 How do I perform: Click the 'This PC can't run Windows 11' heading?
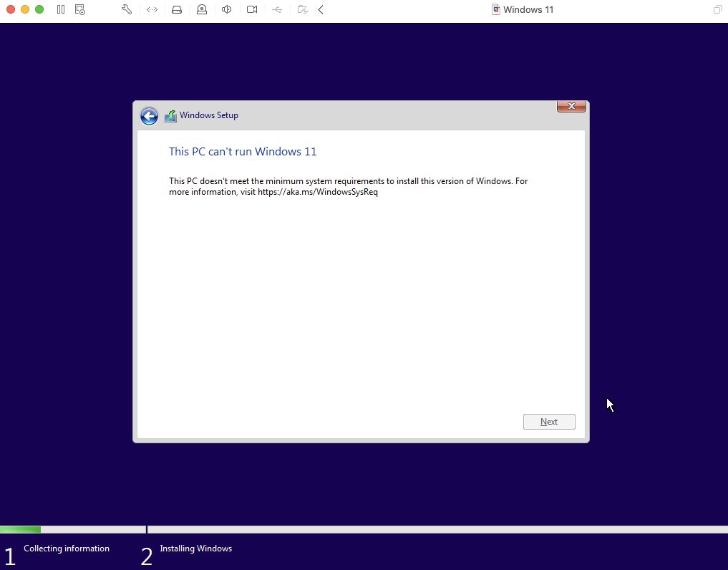click(x=243, y=151)
